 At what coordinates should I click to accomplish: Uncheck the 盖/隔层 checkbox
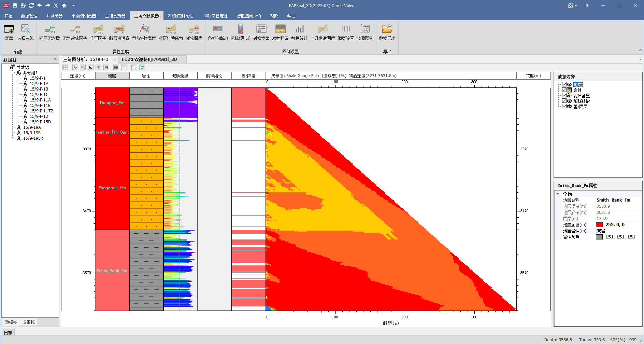click(564, 106)
